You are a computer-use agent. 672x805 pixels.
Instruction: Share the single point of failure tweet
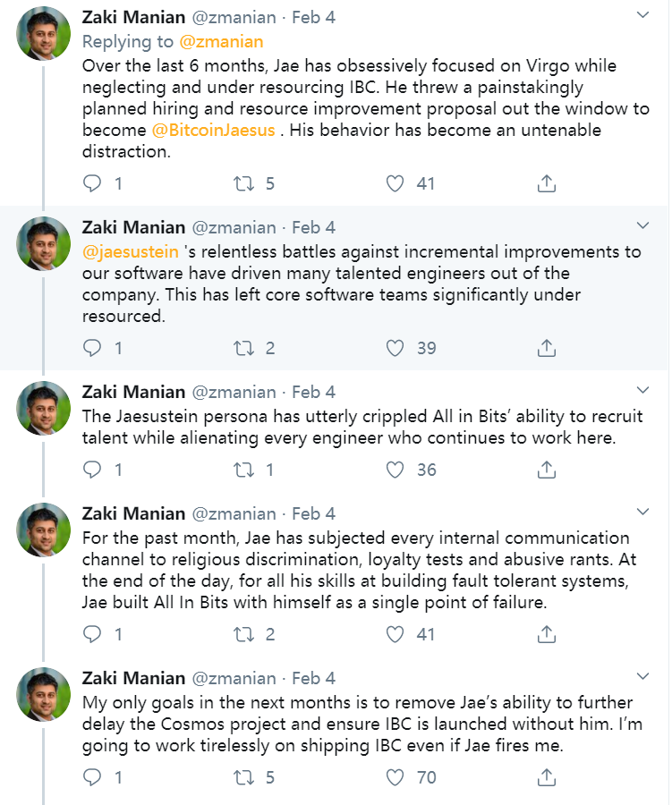click(547, 634)
